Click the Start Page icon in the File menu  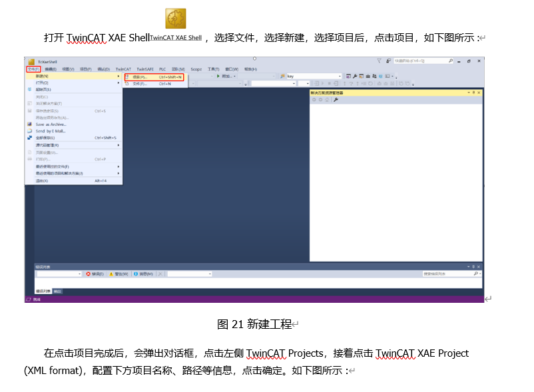(29, 89)
